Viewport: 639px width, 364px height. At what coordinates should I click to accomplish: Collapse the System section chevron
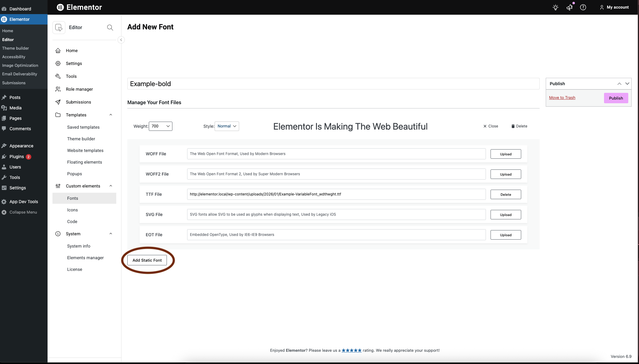tap(111, 234)
